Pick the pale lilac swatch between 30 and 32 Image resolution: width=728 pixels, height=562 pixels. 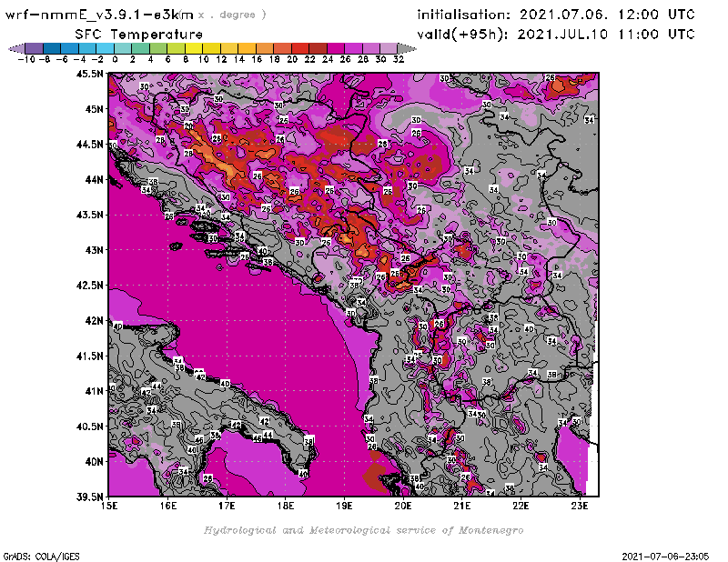point(389,48)
